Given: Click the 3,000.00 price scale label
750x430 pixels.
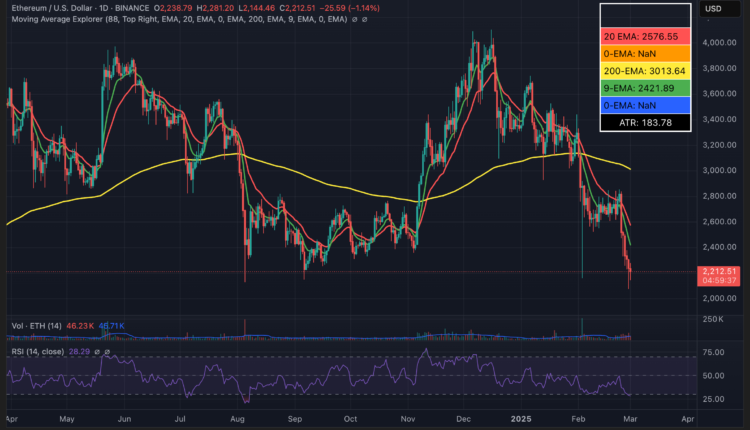Looking at the screenshot, I should coord(720,170).
